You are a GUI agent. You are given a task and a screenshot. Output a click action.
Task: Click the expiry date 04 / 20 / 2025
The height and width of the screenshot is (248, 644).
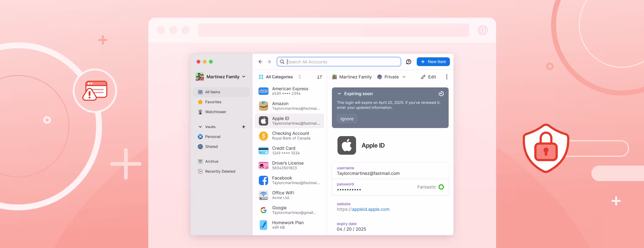(x=351, y=229)
